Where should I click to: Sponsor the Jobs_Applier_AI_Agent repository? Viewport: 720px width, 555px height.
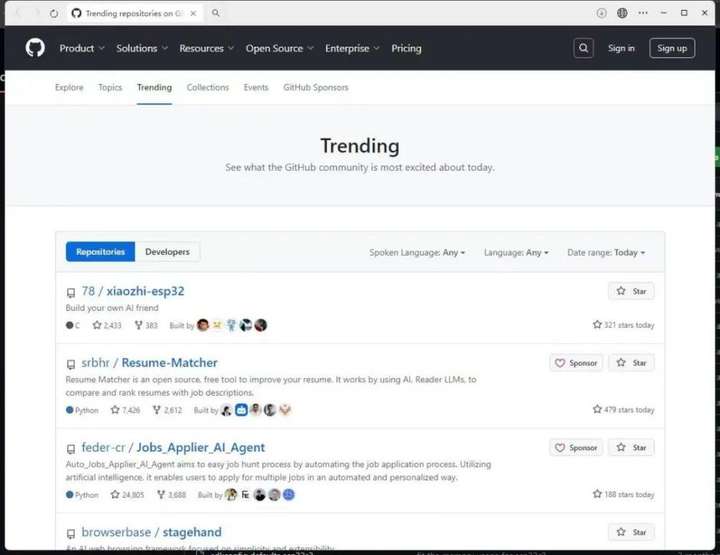click(576, 448)
